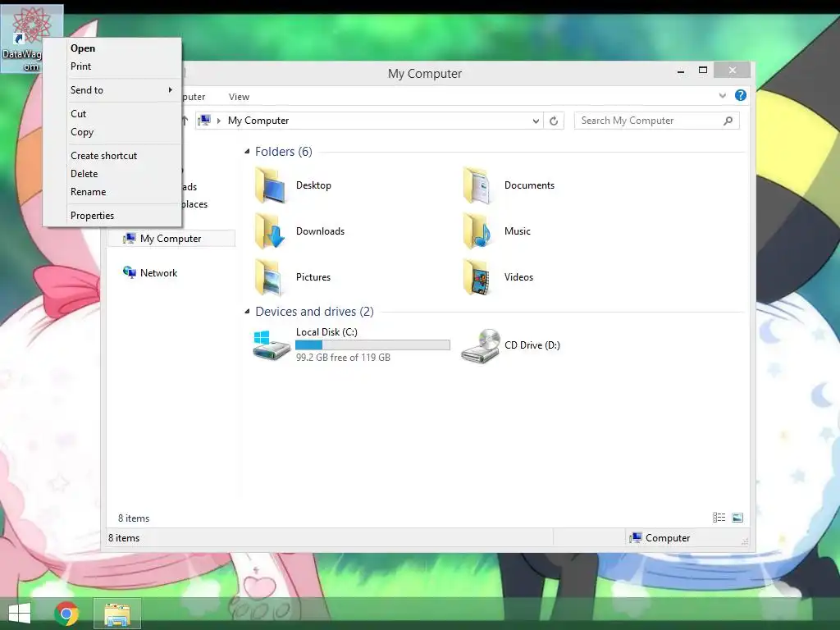This screenshot has width=840, height=630.
Task: Click the '99.2 GB free of 119 GB' text
Action: point(343,358)
